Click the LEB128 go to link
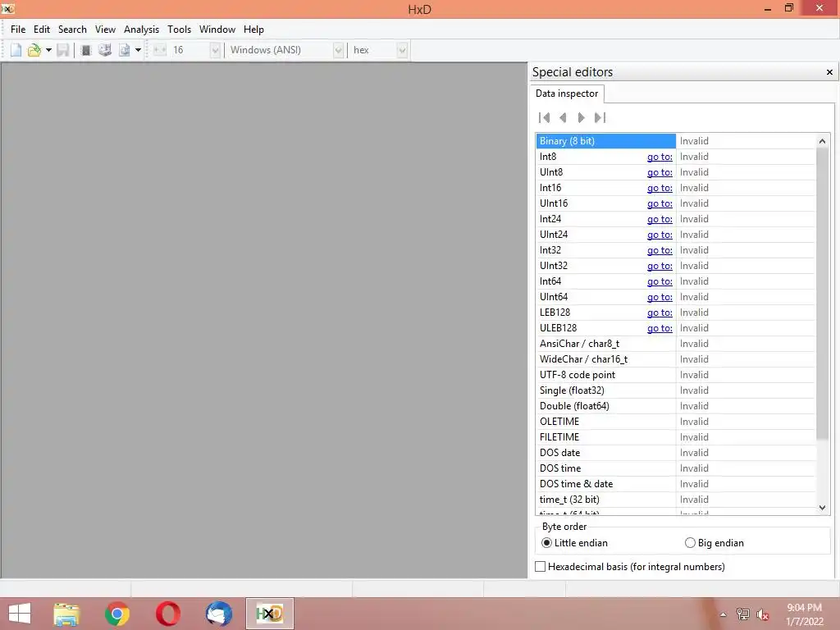 click(660, 312)
